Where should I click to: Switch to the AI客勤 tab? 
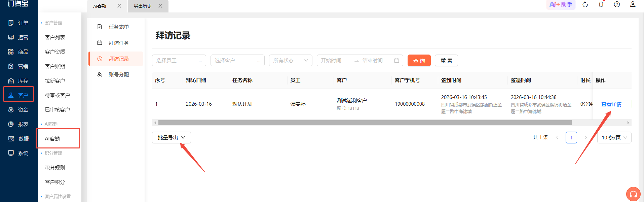pos(100,6)
